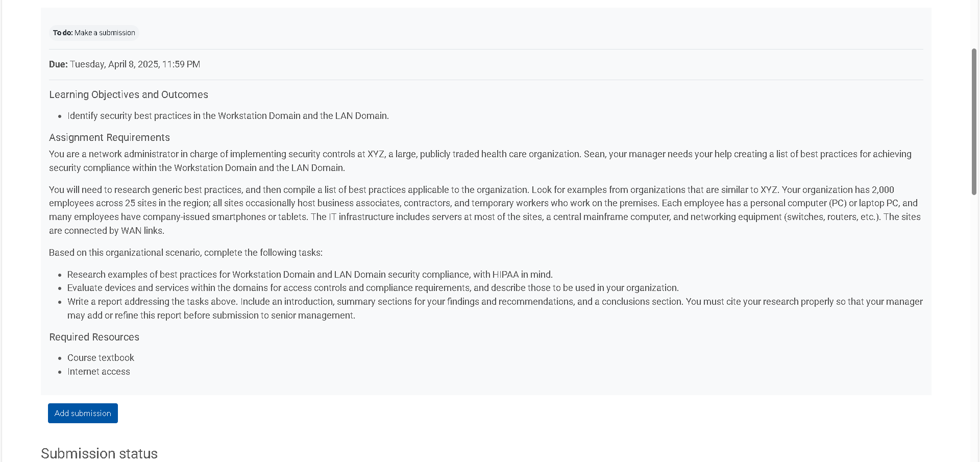The image size is (980, 462).
Task: Click the 'You are a network administrator' paragraph
Action: click(480, 161)
